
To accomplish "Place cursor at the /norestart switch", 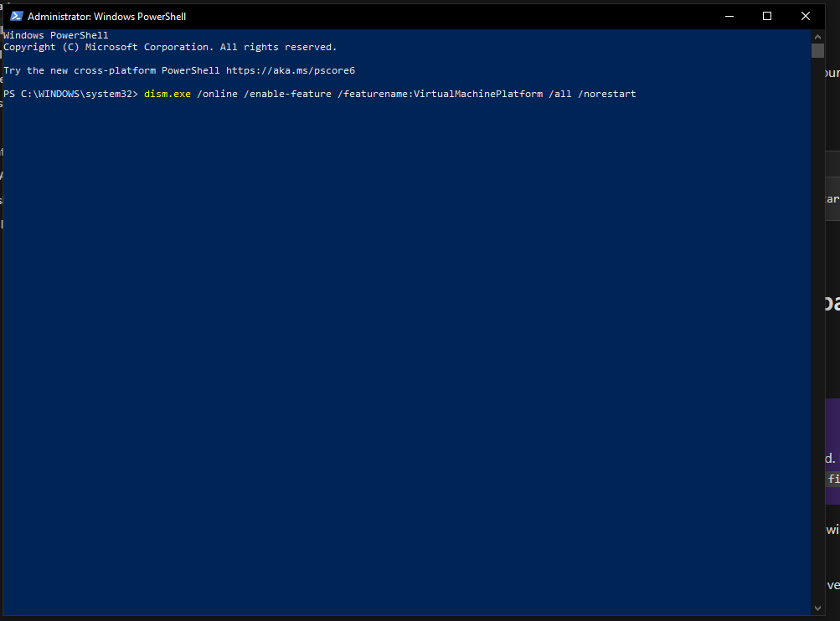I will pos(607,94).
